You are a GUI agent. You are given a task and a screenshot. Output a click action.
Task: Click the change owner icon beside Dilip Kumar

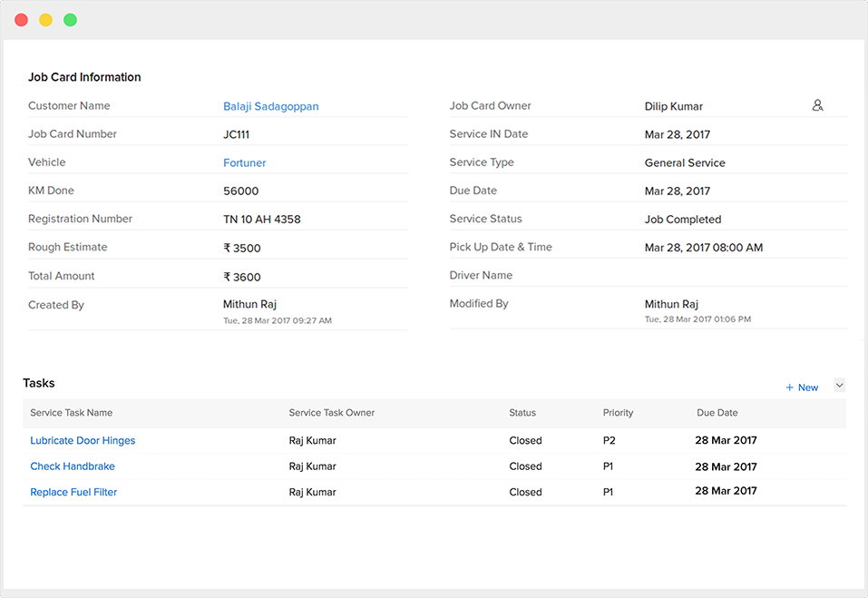(x=817, y=105)
